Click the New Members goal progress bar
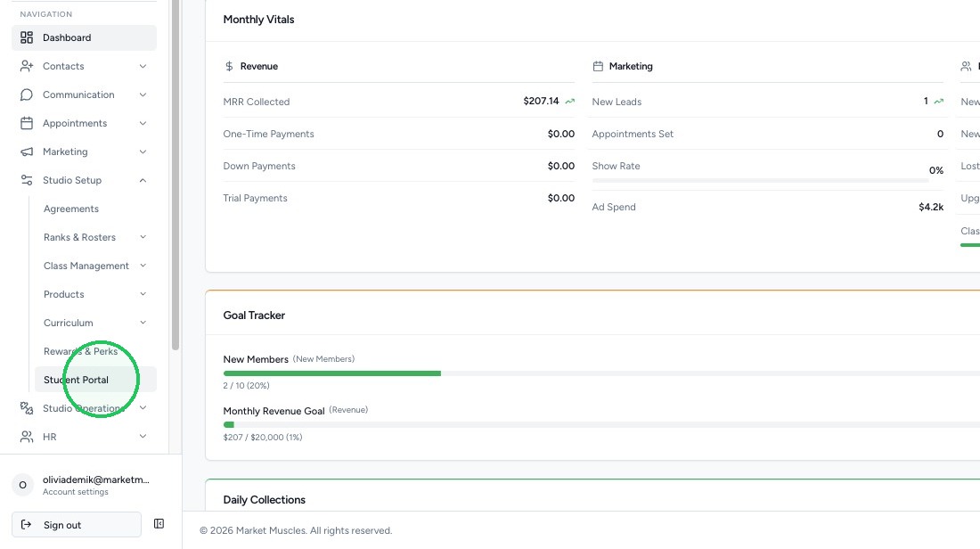The width and height of the screenshot is (980, 549). (601, 373)
